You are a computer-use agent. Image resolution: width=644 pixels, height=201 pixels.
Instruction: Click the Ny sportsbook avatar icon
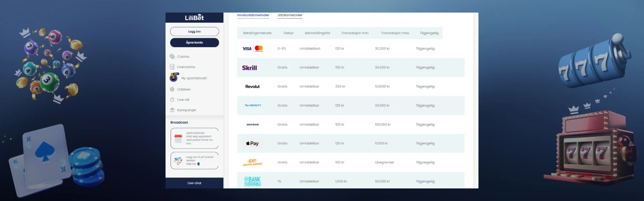[174, 77]
